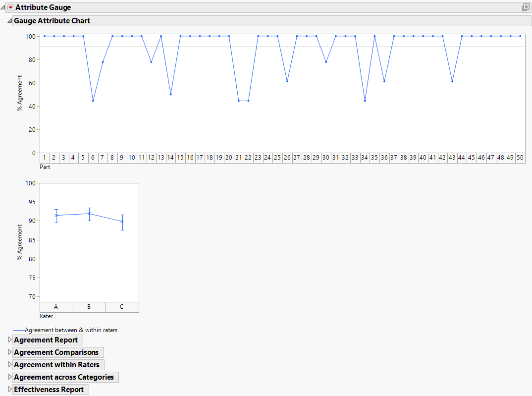Expand the Agreement across Categories section
Image resolution: width=532 pixels, height=396 pixels.
[9, 377]
